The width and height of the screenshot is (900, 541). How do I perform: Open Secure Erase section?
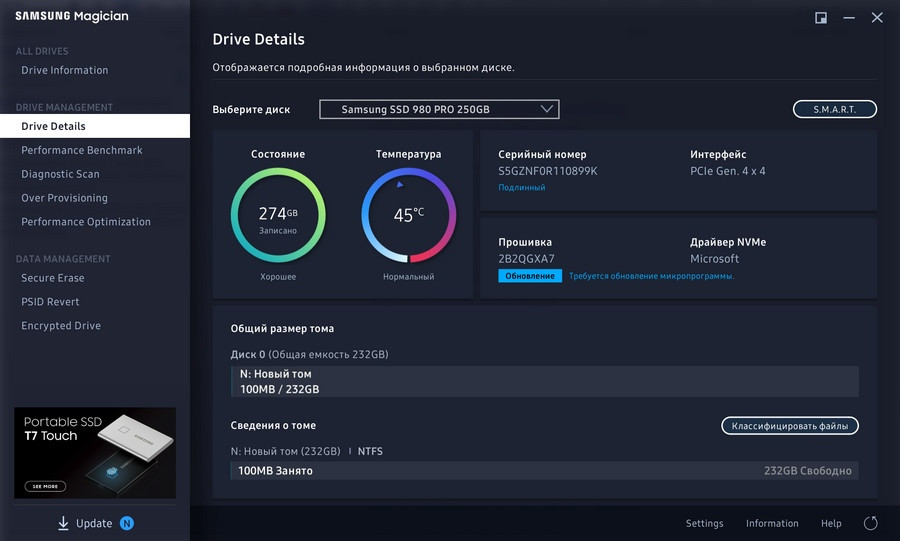coord(53,278)
